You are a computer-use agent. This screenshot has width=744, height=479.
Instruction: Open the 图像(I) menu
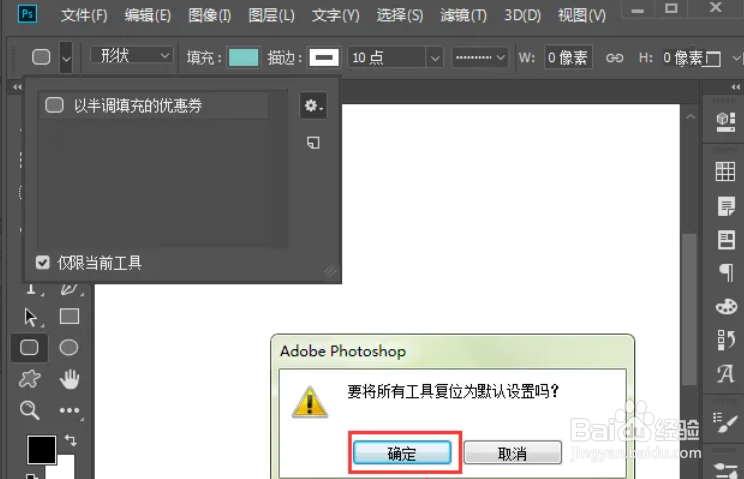pos(209,16)
